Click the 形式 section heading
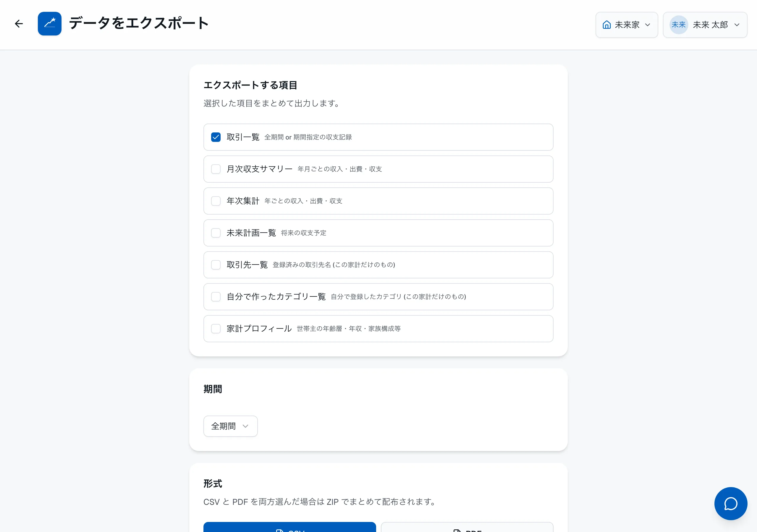The image size is (757, 532). point(213,484)
